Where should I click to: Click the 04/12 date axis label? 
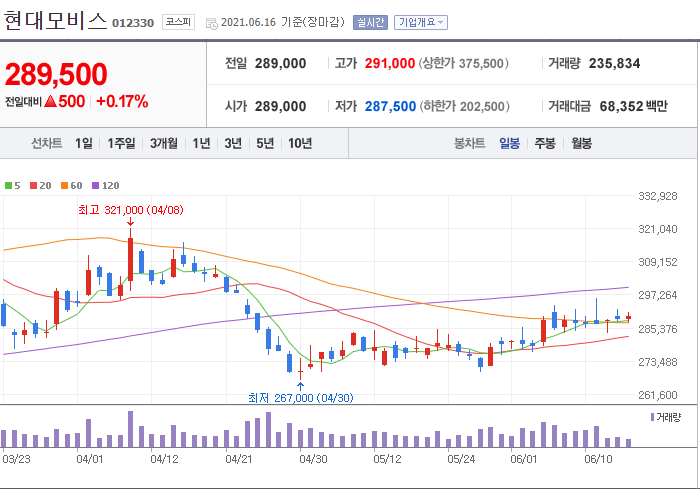[x=164, y=459]
